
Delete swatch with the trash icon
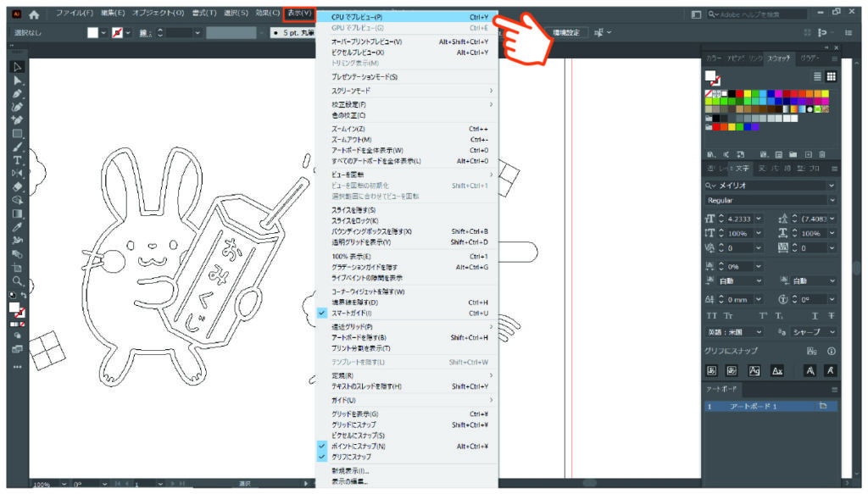(822, 154)
